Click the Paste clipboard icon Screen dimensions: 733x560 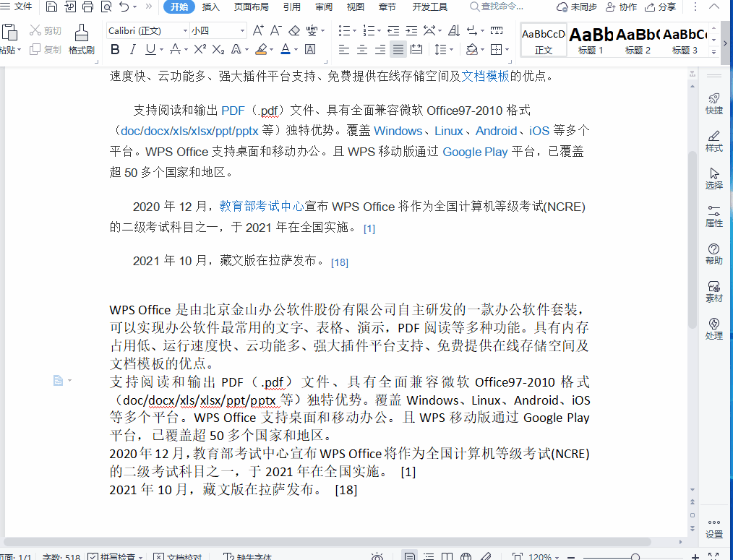point(9,33)
